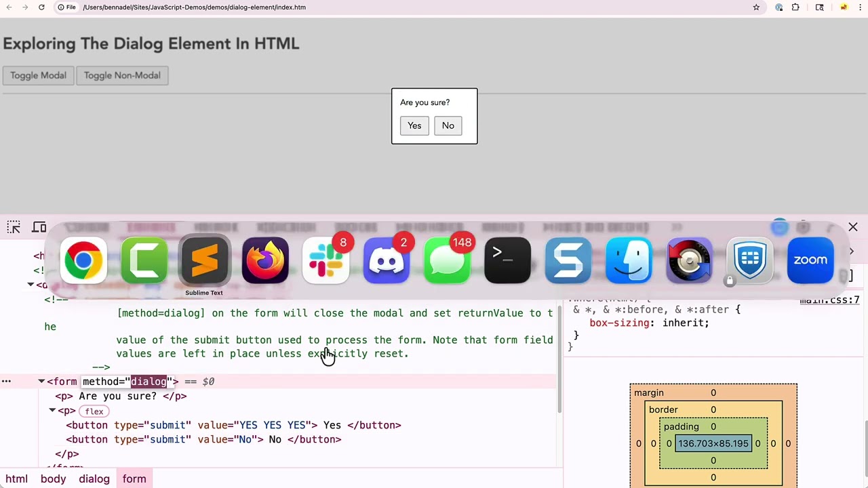The width and height of the screenshot is (868, 488).
Task: Click the closing </p> tag line
Action: click(x=66, y=454)
